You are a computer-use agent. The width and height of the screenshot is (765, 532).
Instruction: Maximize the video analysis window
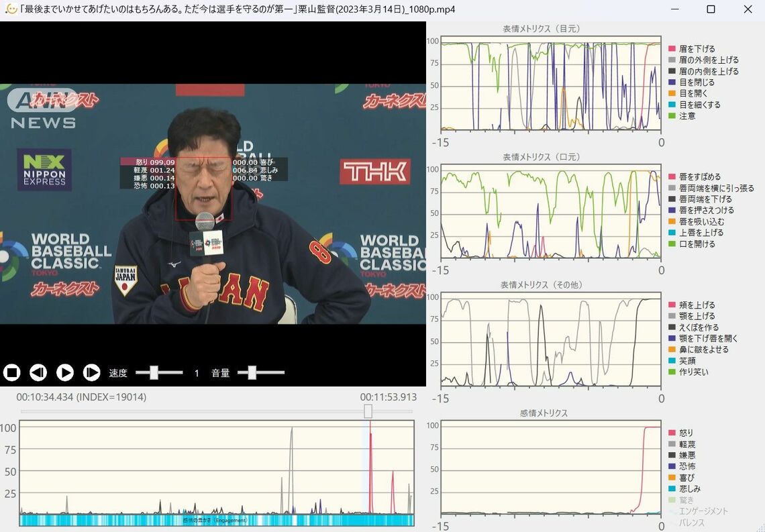coord(711,9)
